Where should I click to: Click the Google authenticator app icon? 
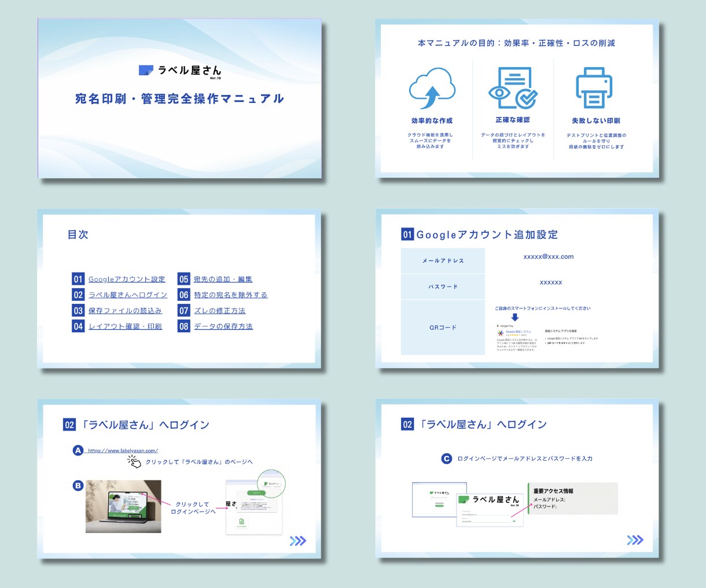[501, 333]
